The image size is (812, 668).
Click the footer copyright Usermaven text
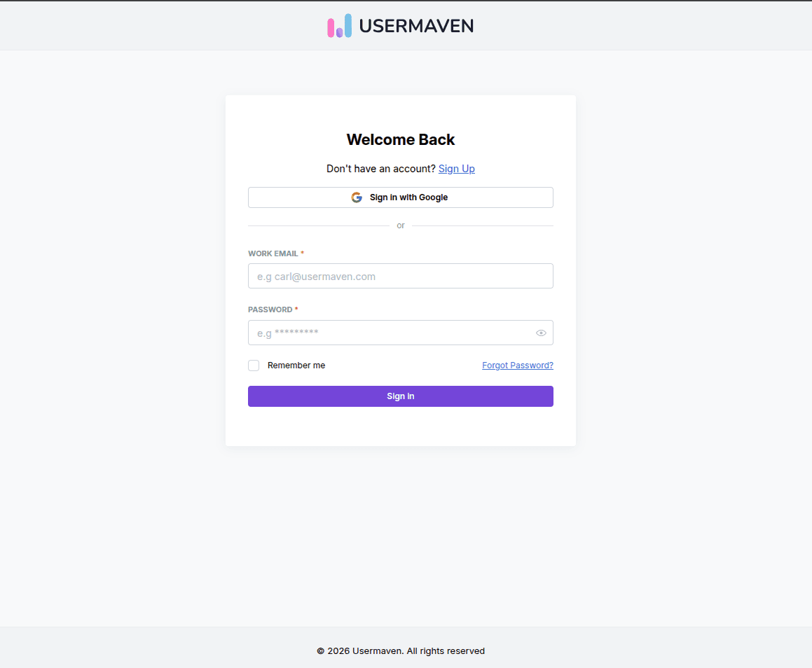(400, 651)
